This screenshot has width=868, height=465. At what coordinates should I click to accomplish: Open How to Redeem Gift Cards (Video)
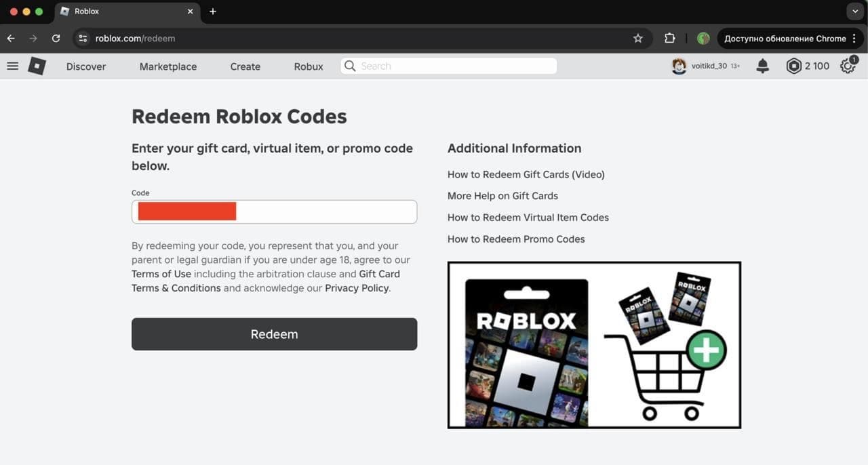coord(526,174)
